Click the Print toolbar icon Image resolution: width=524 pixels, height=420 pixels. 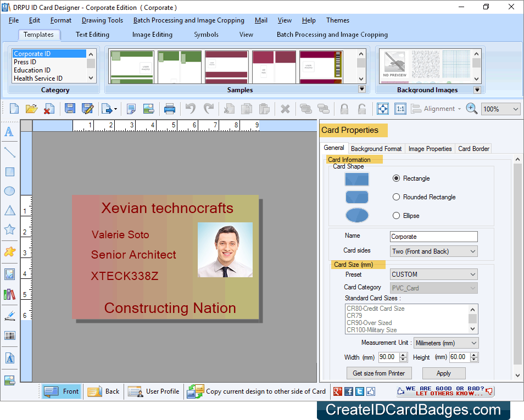coord(170,109)
